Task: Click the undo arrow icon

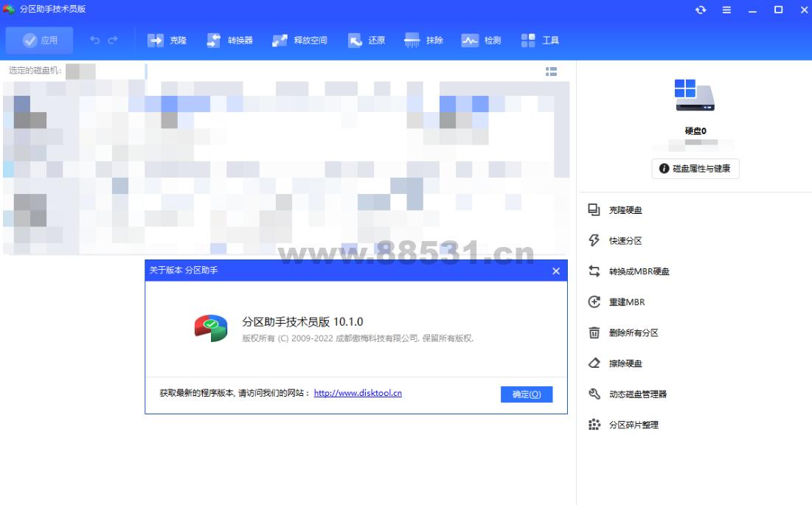Action: 94,40
